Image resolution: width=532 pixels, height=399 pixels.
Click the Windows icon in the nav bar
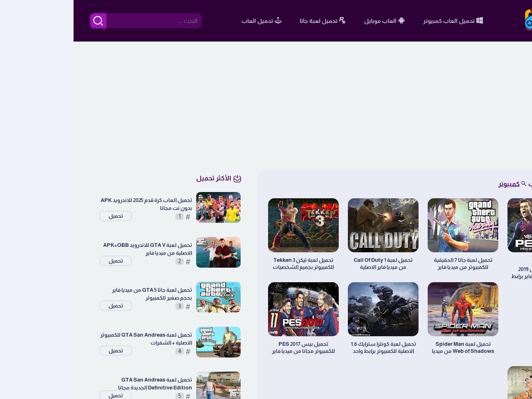coord(480,20)
